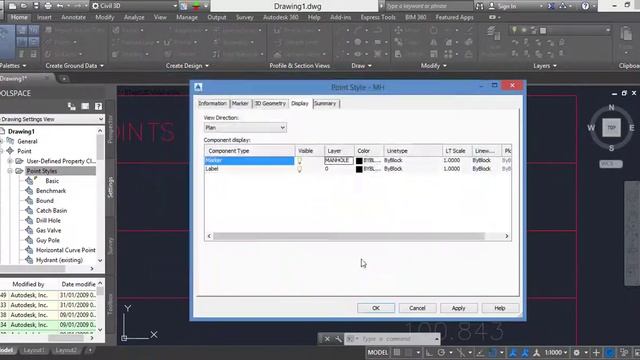Click the Type a keyword or phrase search box
640x360 pixels.
pyautogui.click(x=428, y=6)
